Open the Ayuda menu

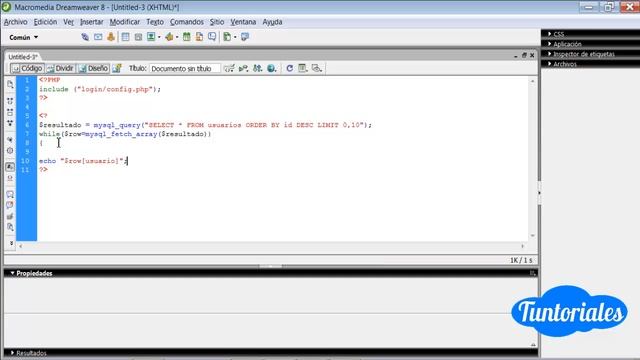[x=272, y=22]
